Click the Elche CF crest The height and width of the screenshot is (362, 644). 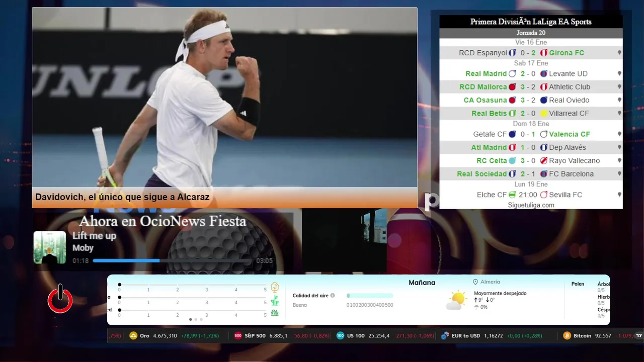pyautogui.click(x=512, y=195)
